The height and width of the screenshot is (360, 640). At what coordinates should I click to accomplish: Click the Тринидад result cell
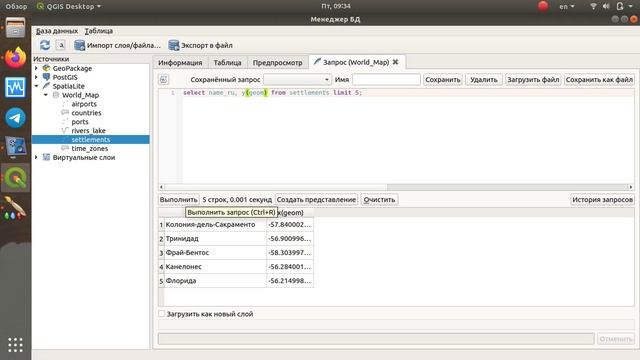(215, 238)
